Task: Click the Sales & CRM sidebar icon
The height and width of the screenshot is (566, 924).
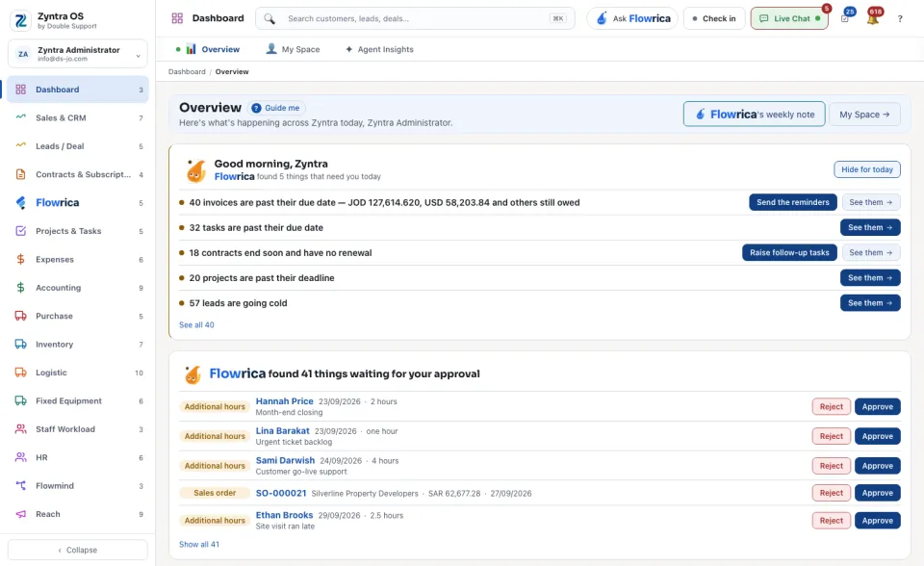Action: click(20, 117)
